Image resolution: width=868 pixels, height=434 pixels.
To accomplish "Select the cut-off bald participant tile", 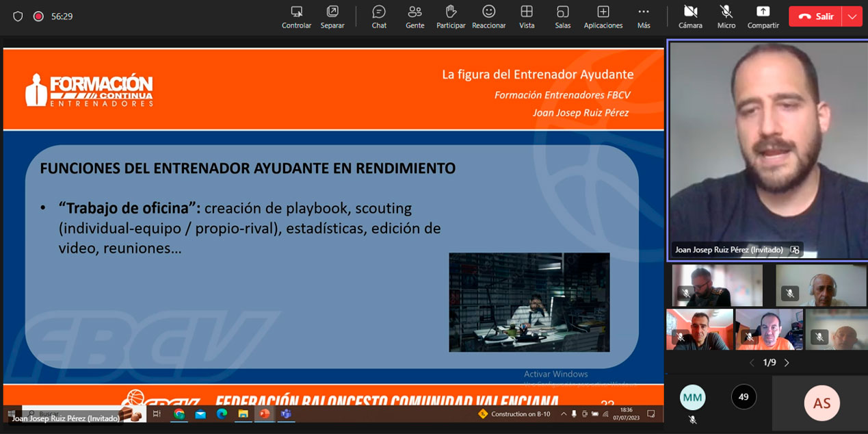I will click(837, 329).
